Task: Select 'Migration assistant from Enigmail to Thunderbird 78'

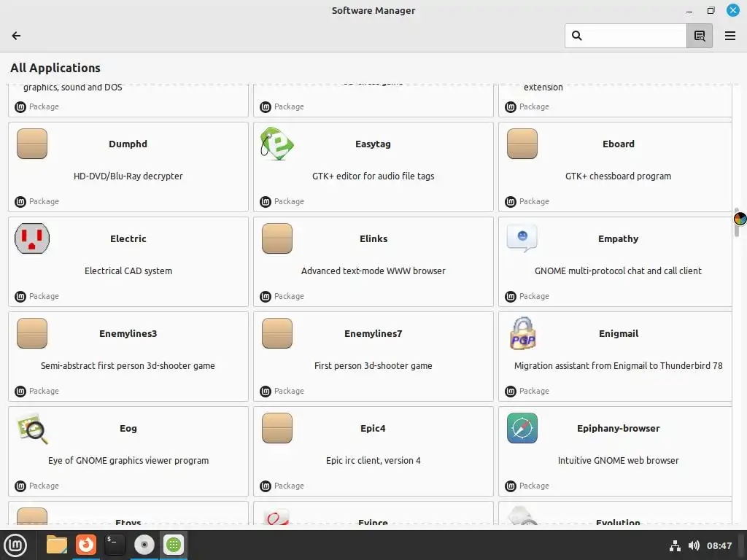Action: [x=619, y=366]
